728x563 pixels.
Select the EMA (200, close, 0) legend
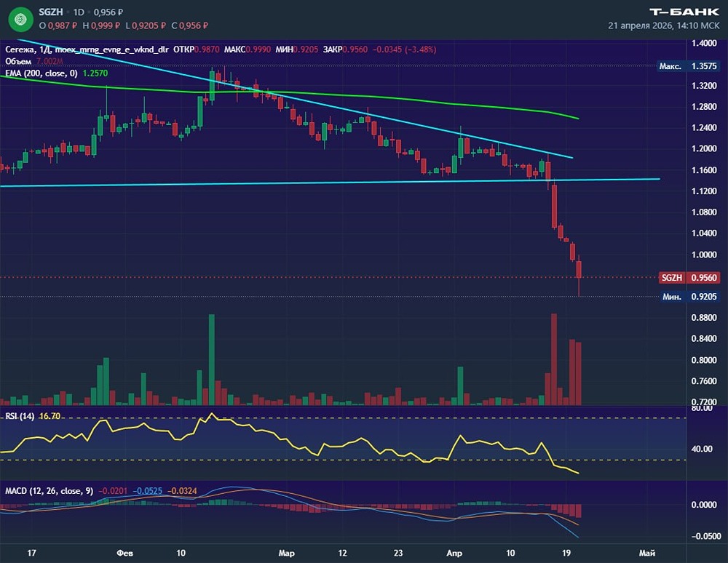[41, 73]
